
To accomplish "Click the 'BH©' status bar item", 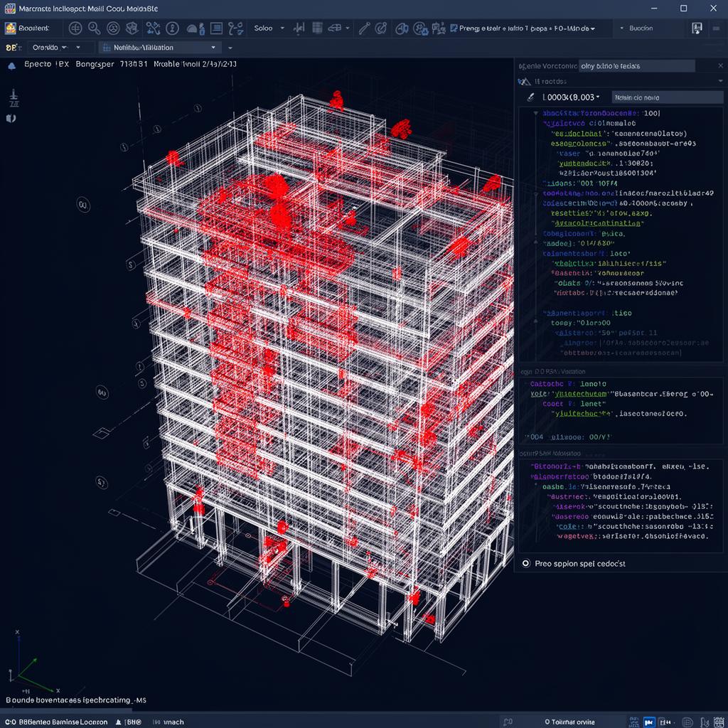I will pos(129,722).
